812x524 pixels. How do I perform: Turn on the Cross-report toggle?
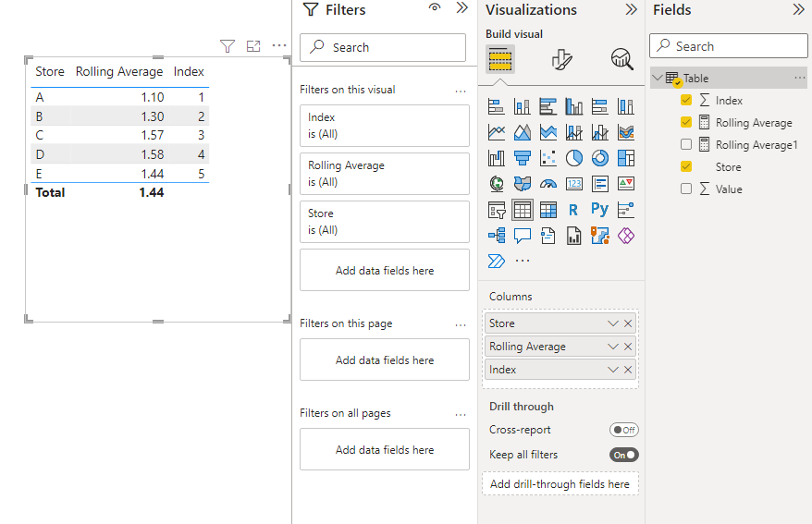click(624, 430)
